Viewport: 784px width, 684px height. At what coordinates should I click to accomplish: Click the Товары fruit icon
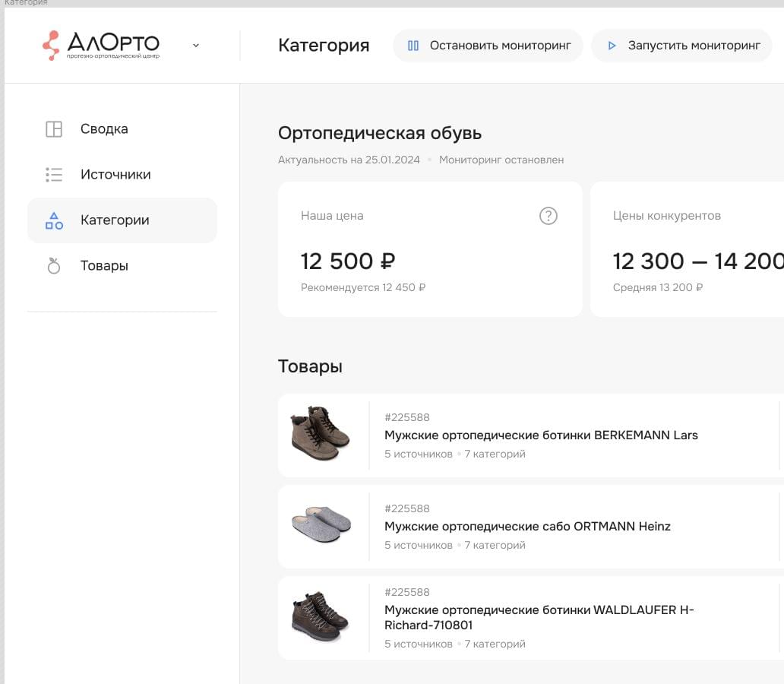click(54, 266)
